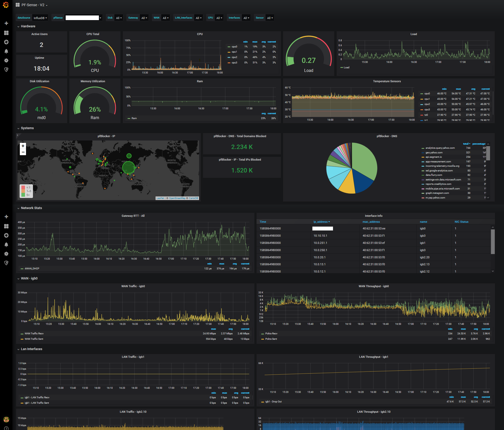Toggle Pckts Sent series in WAN Throughput
The height and width of the screenshot is (430, 504).
click(x=271, y=339)
